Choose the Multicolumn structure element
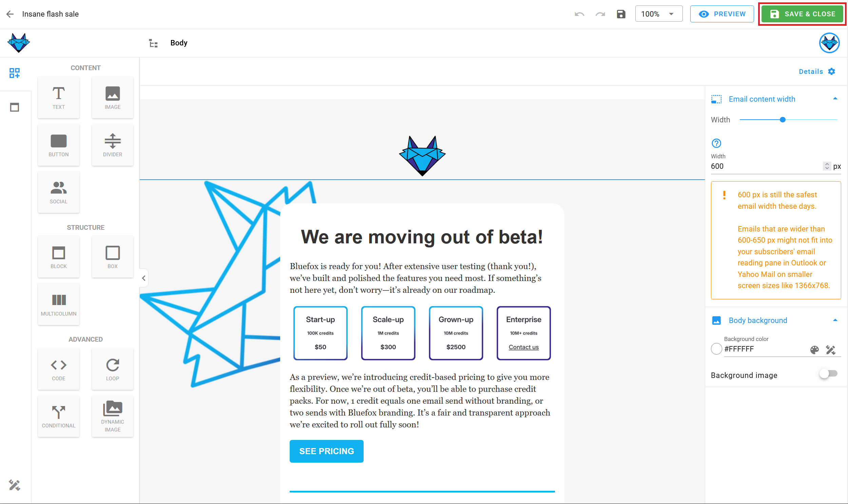Screen dimensions: 848x504 coord(58,304)
